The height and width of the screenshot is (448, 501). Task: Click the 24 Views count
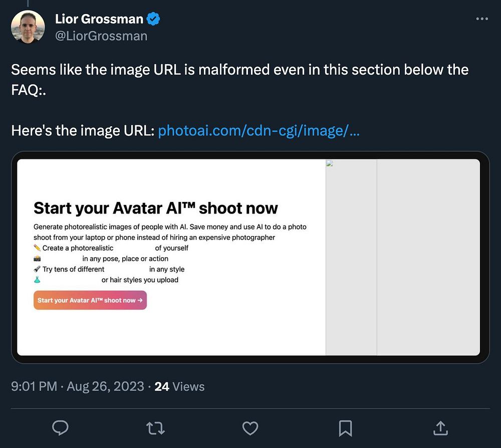[179, 386]
